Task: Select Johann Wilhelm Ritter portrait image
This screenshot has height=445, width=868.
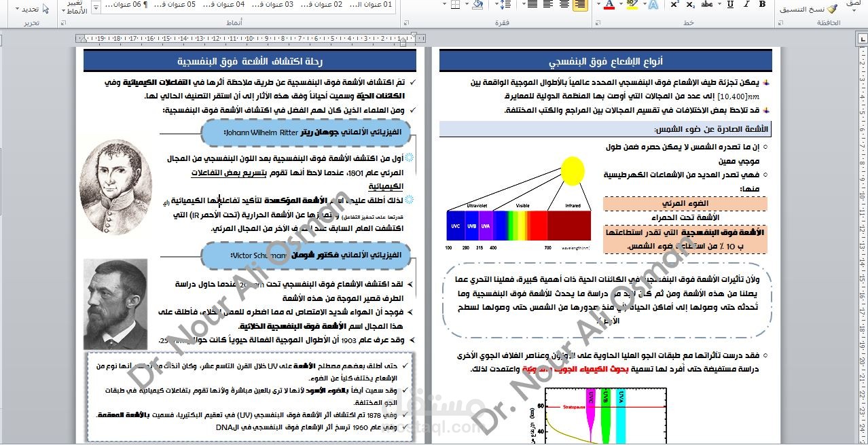Action: pos(115,188)
